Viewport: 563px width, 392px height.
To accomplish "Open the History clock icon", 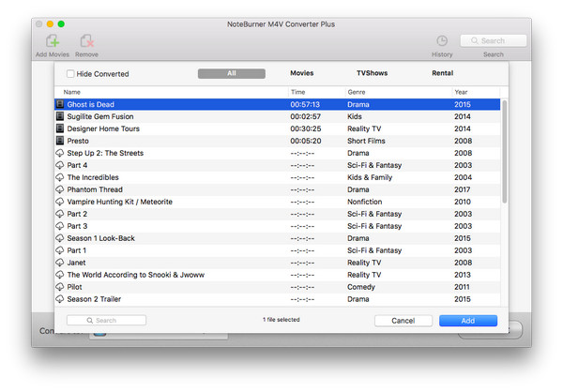I will (x=442, y=41).
